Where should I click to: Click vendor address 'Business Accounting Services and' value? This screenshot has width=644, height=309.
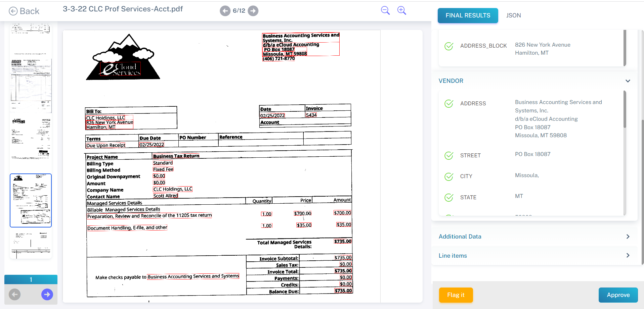[558, 102]
